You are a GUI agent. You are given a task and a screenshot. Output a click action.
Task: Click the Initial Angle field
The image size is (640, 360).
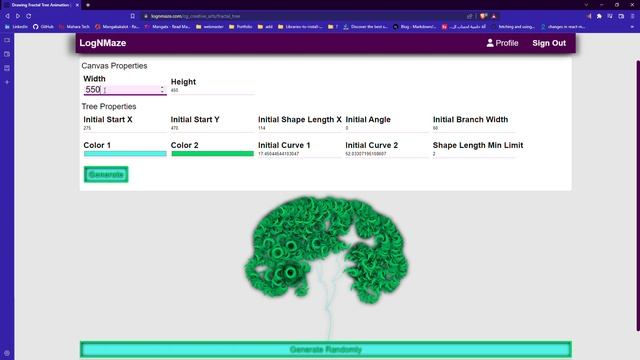tap(387, 128)
